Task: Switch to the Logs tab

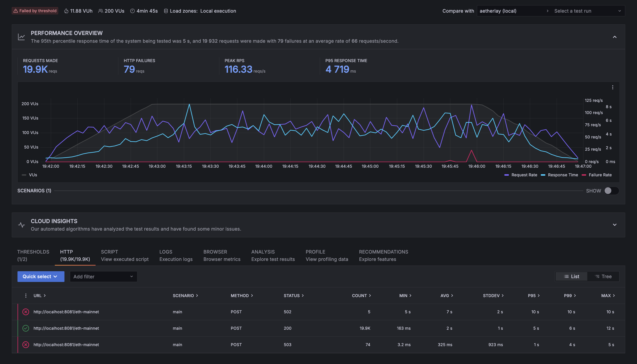Action: point(176,255)
